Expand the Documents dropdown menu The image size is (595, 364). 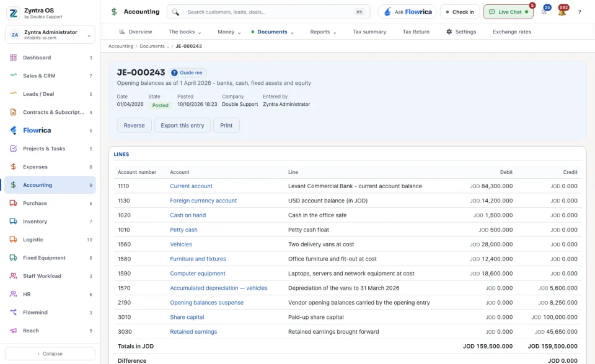click(x=273, y=32)
